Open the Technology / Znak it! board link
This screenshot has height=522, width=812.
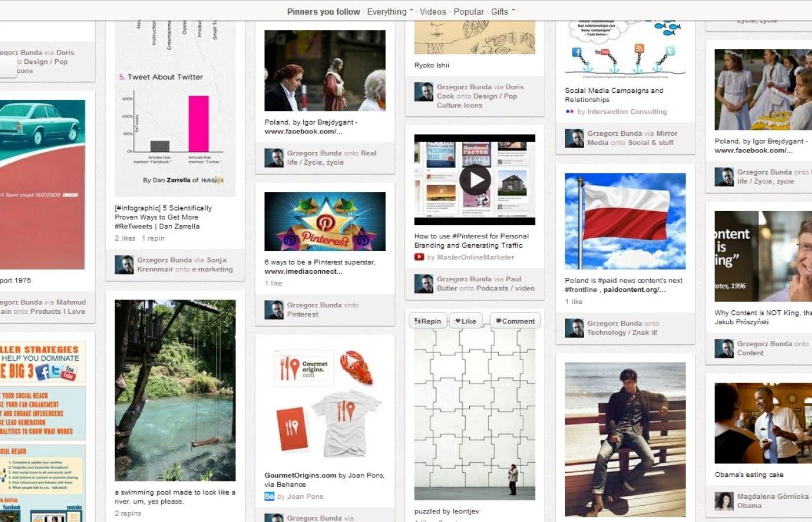click(622, 332)
